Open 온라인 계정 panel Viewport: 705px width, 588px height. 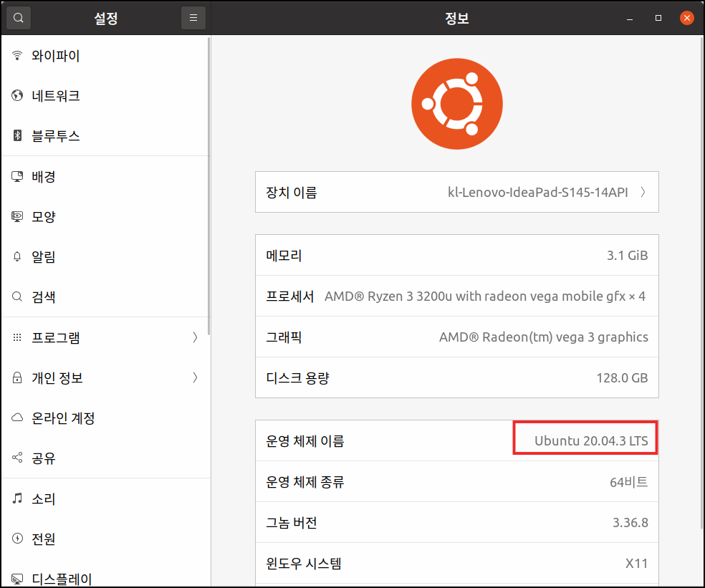[105, 418]
